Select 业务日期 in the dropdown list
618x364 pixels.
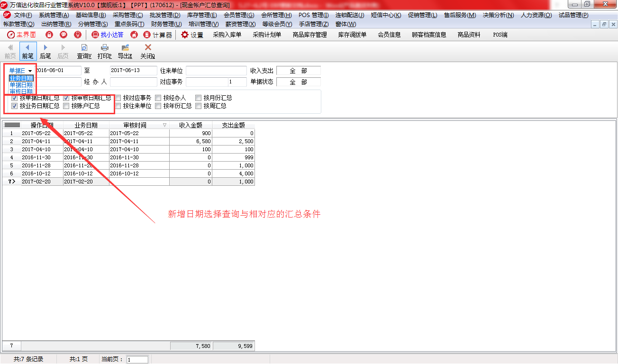(x=21, y=78)
